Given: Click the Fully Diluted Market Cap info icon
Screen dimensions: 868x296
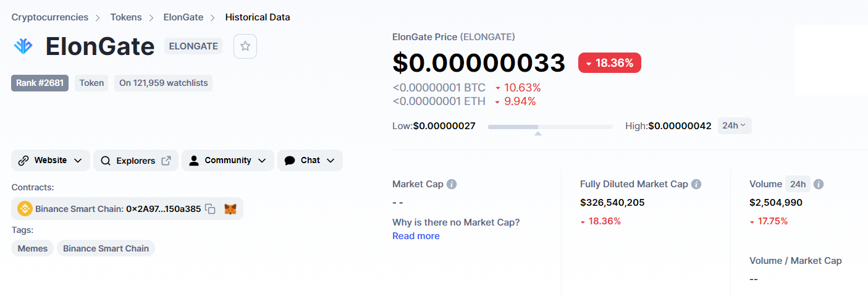Looking at the screenshot, I should pos(696,184).
